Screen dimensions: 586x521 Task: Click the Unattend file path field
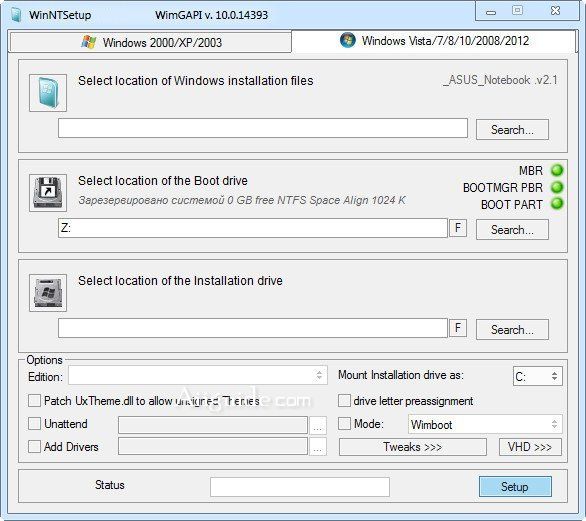[213, 425]
